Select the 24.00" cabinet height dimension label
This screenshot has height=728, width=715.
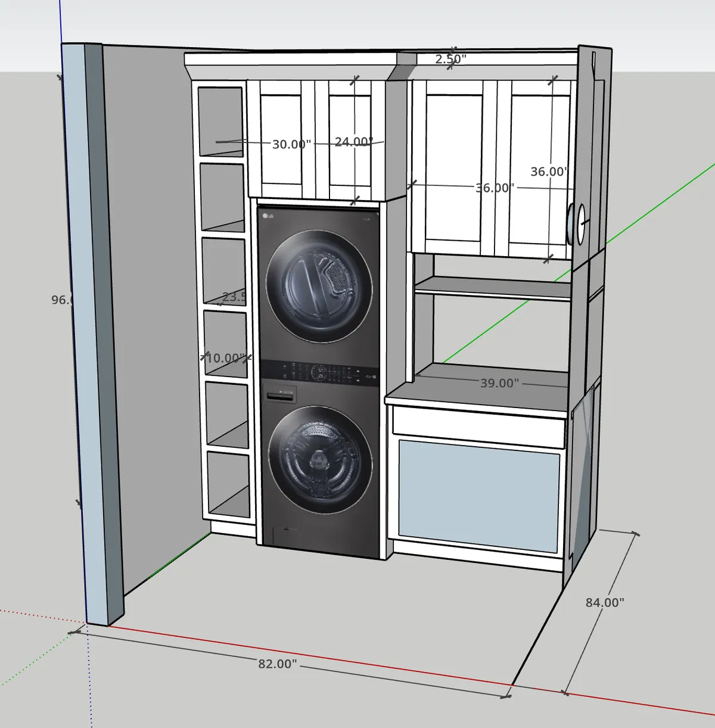coord(353,142)
